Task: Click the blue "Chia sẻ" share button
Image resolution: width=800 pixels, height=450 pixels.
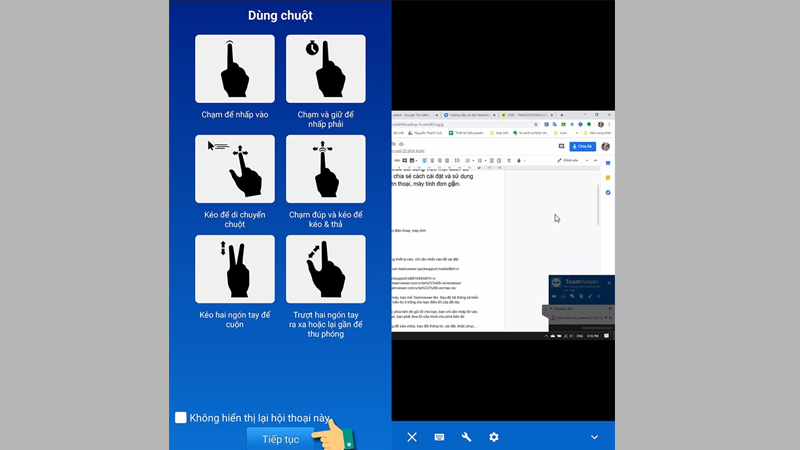Action: (x=583, y=146)
